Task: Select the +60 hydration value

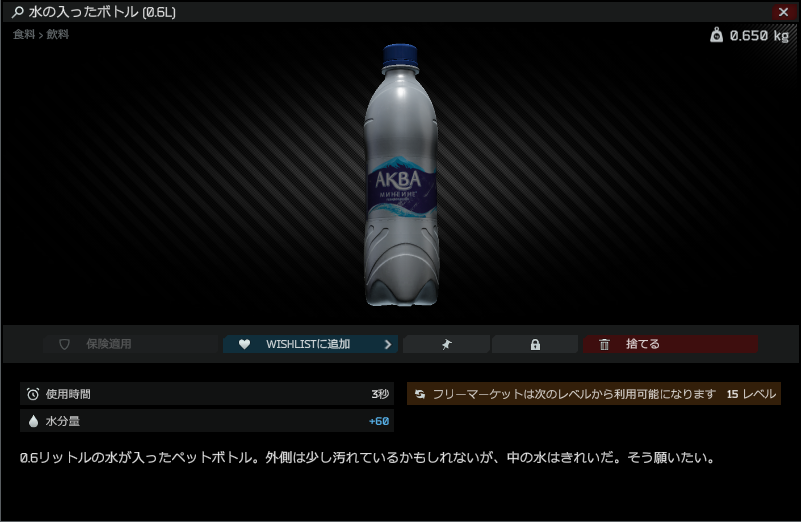Action: (x=379, y=421)
